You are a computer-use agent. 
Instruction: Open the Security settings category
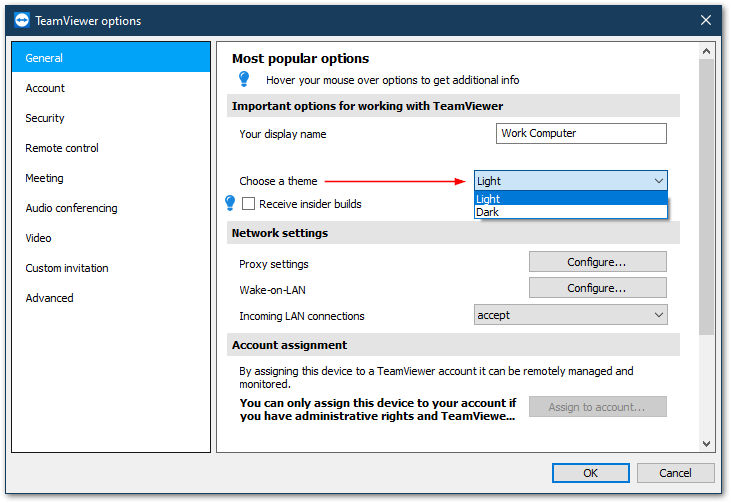(45, 118)
